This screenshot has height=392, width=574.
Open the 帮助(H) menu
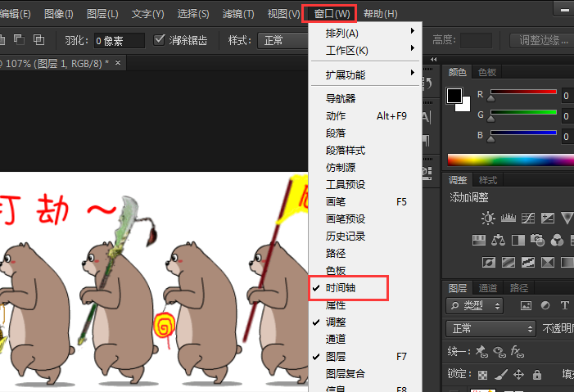381,14
